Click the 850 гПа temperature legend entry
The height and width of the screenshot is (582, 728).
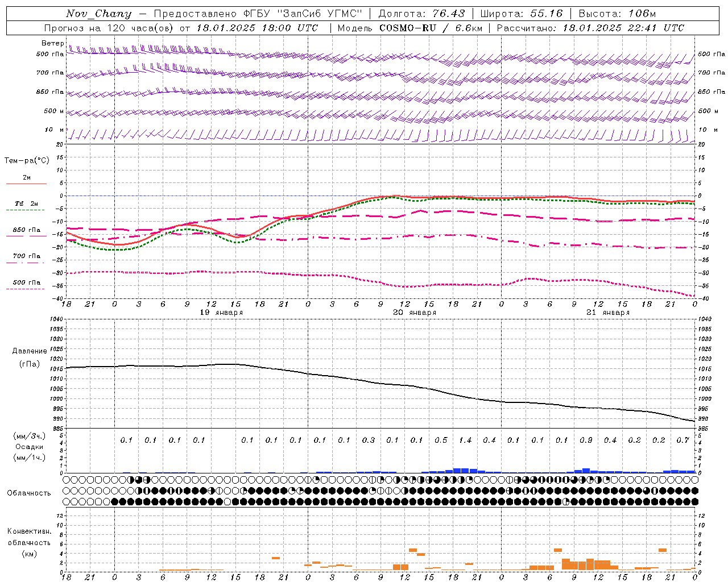point(27,230)
